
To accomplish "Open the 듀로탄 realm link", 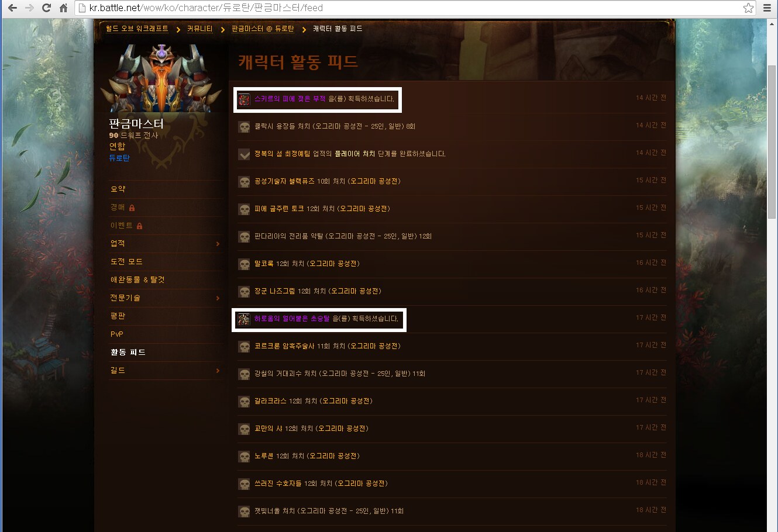I will pyautogui.click(x=119, y=158).
